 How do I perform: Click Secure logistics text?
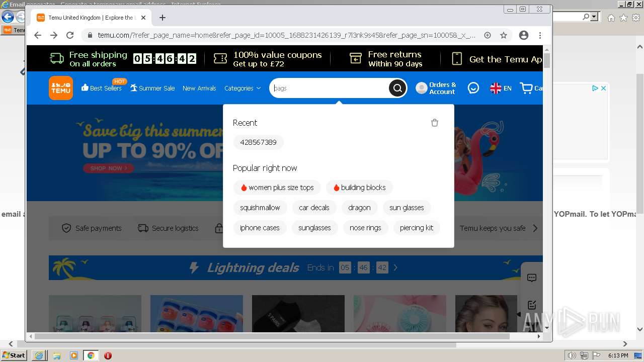(x=175, y=228)
